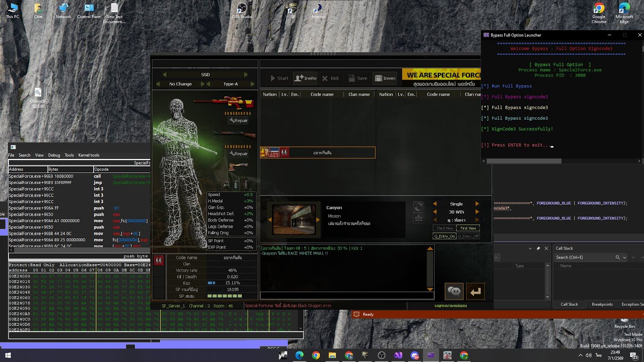
Task: Click the Canyon map thumbnail
Action: coord(294,219)
